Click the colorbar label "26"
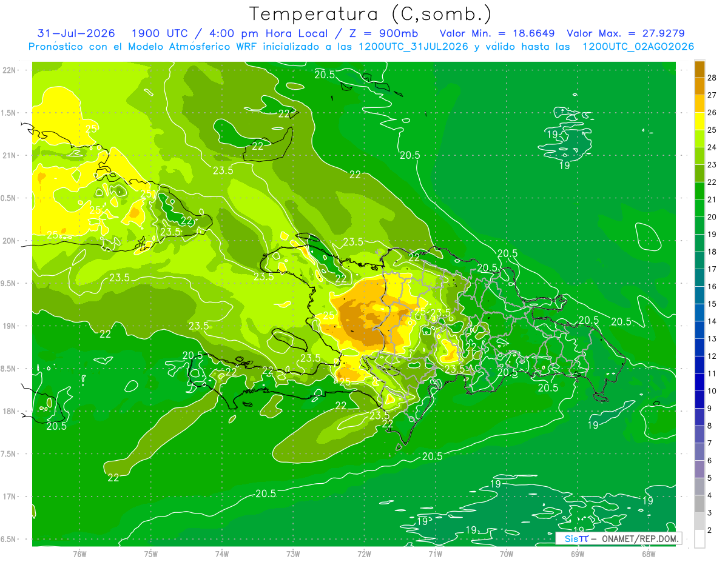This screenshot has height=562, width=728. [712, 113]
